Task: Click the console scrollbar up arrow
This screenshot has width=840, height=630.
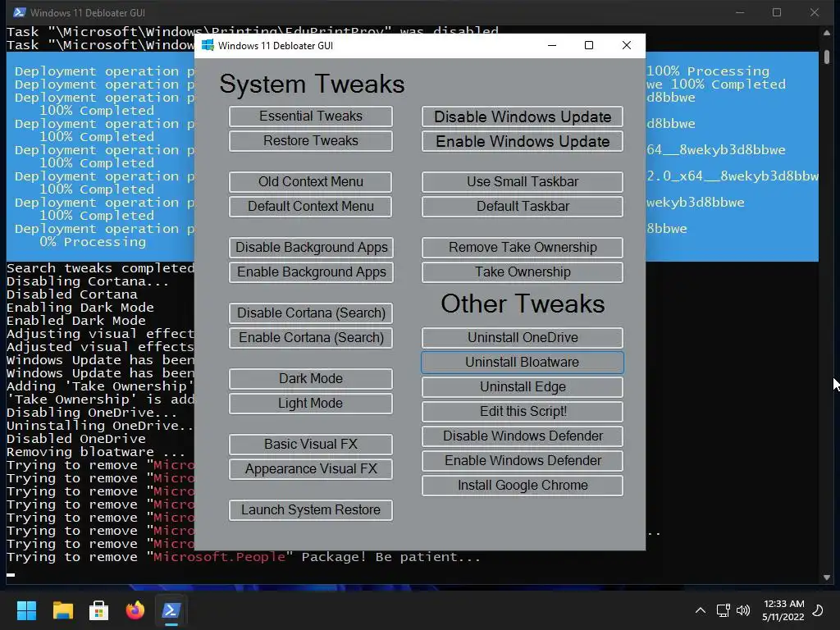Action: (x=827, y=33)
